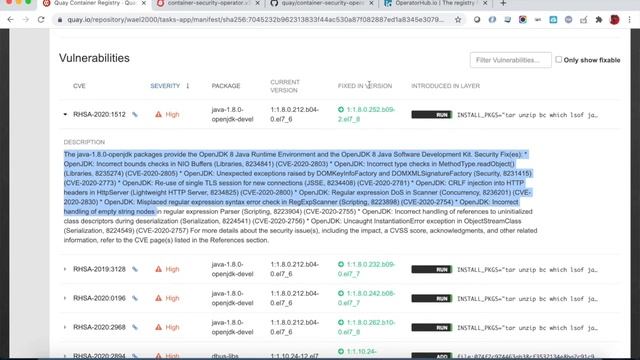Expand the RHSA-2020:2968 row
Viewport: 640px width, 360px height.
65,327
